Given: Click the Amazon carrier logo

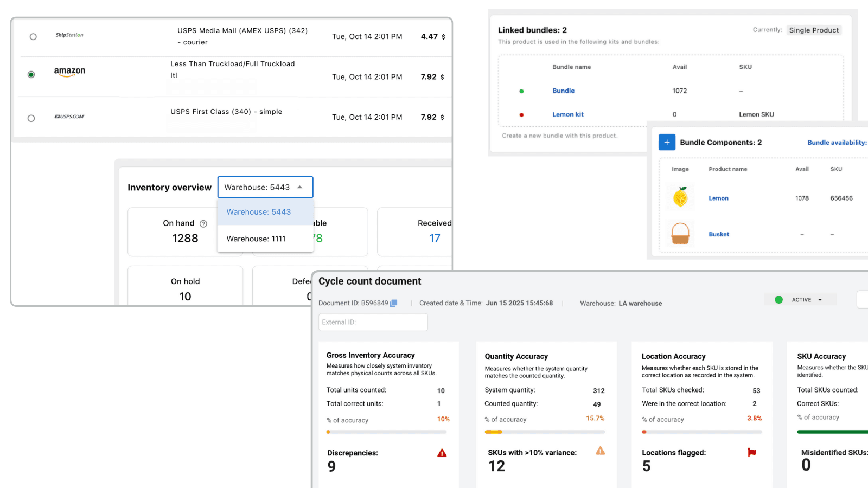Looking at the screenshot, I should click(69, 71).
